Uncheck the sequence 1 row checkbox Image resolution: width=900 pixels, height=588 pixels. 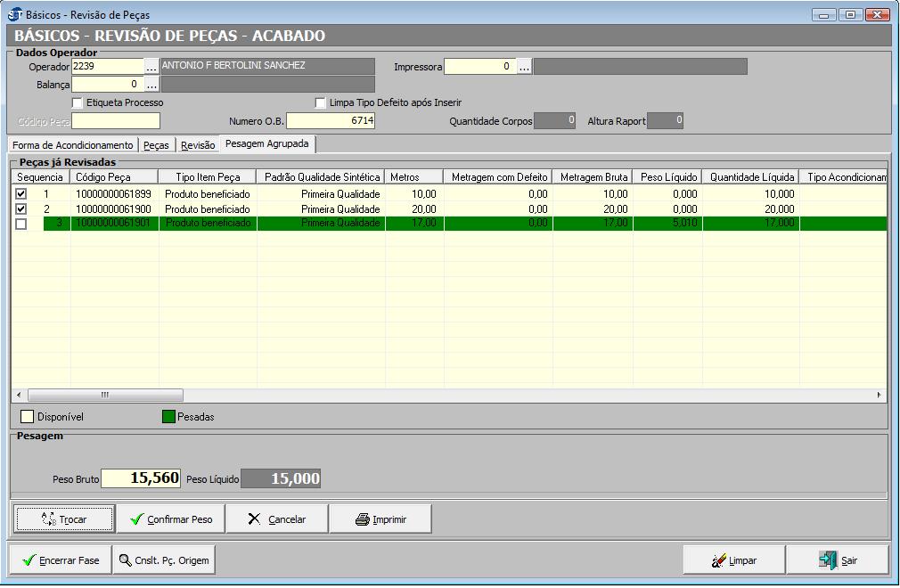click(21, 194)
